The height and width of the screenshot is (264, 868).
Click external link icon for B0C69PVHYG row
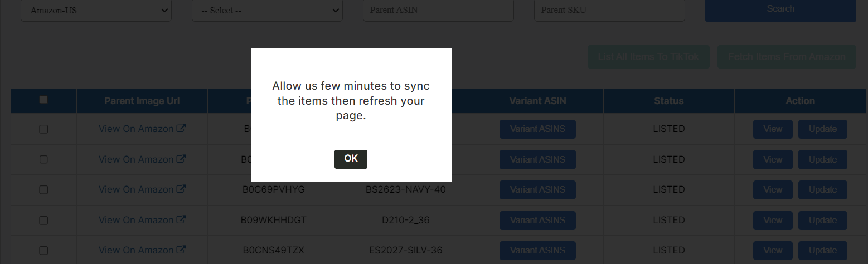pyautogui.click(x=181, y=189)
